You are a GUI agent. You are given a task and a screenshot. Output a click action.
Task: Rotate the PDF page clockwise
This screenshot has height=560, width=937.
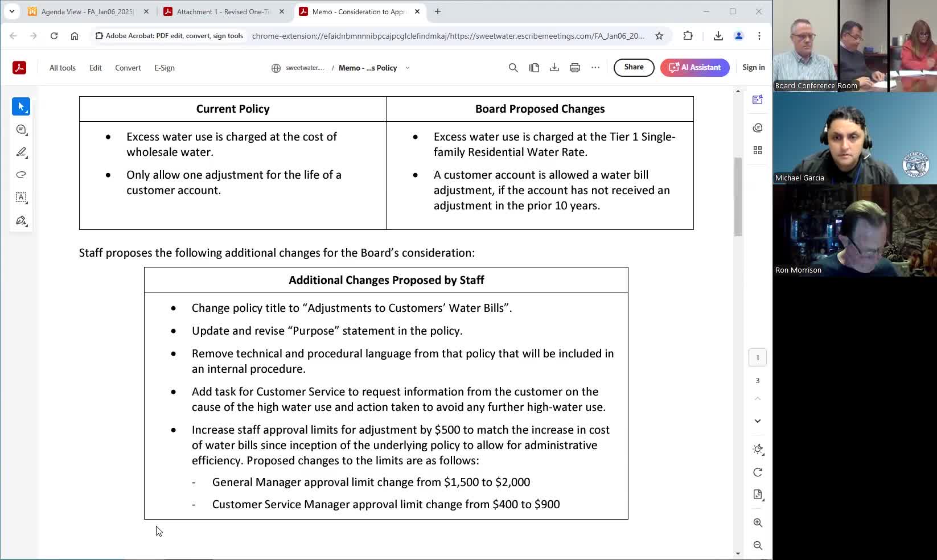pyautogui.click(x=758, y=472)
